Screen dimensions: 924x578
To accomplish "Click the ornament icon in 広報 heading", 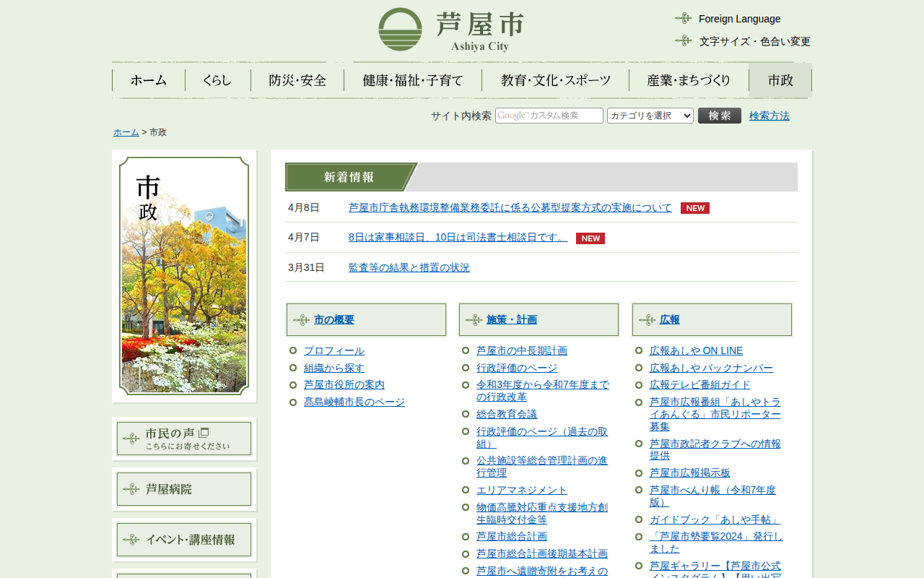I will (647, 320).
